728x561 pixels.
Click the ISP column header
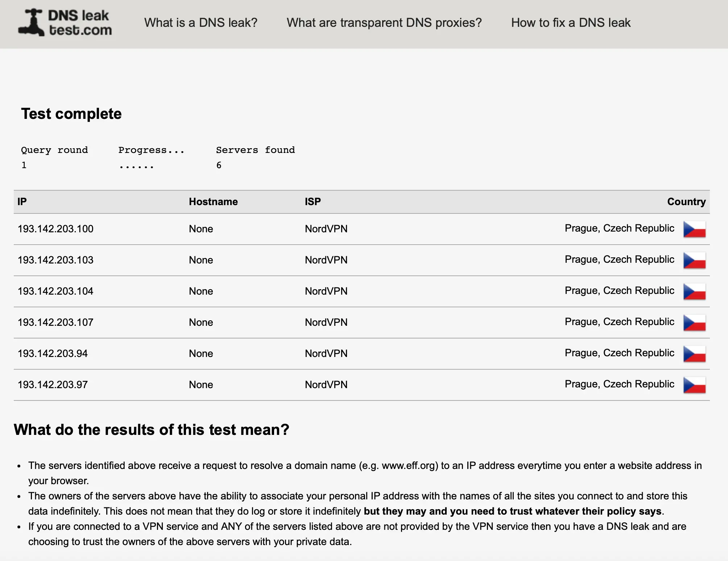(x=313, y=201)
